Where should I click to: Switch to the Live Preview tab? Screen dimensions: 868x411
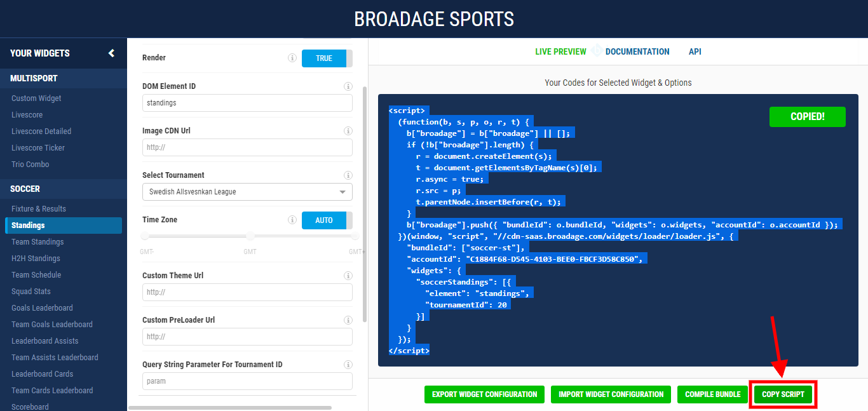click(560, 52)
